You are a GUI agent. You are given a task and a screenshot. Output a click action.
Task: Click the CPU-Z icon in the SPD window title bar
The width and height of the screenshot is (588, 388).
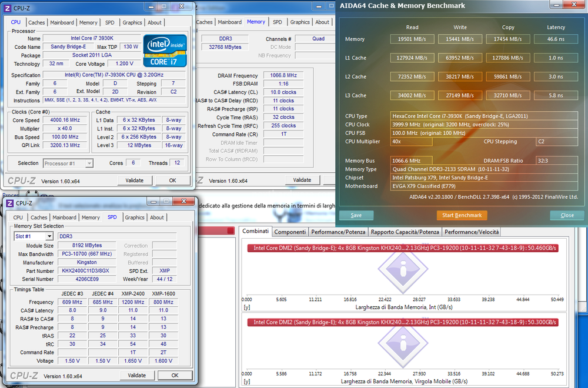click(x=10, y=203)
